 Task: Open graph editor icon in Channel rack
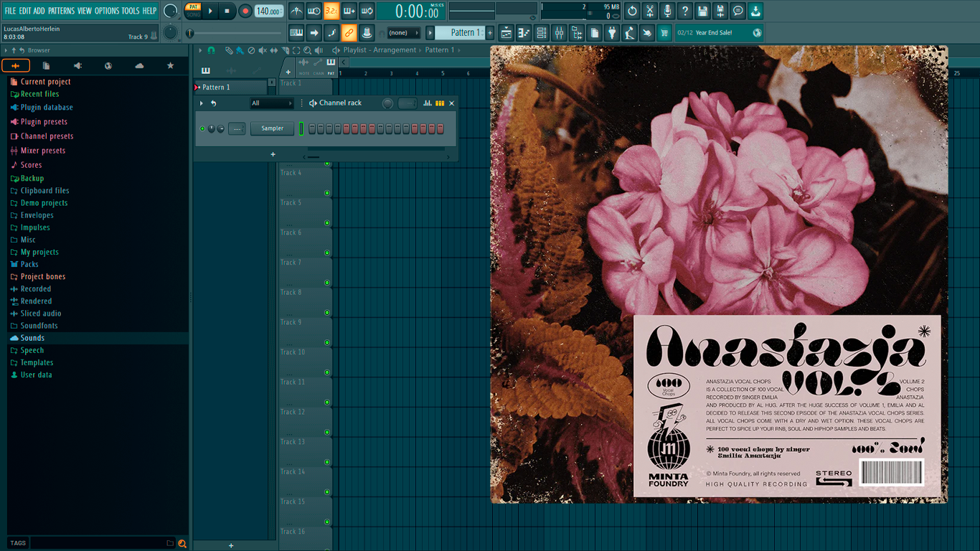coord(428,103)
